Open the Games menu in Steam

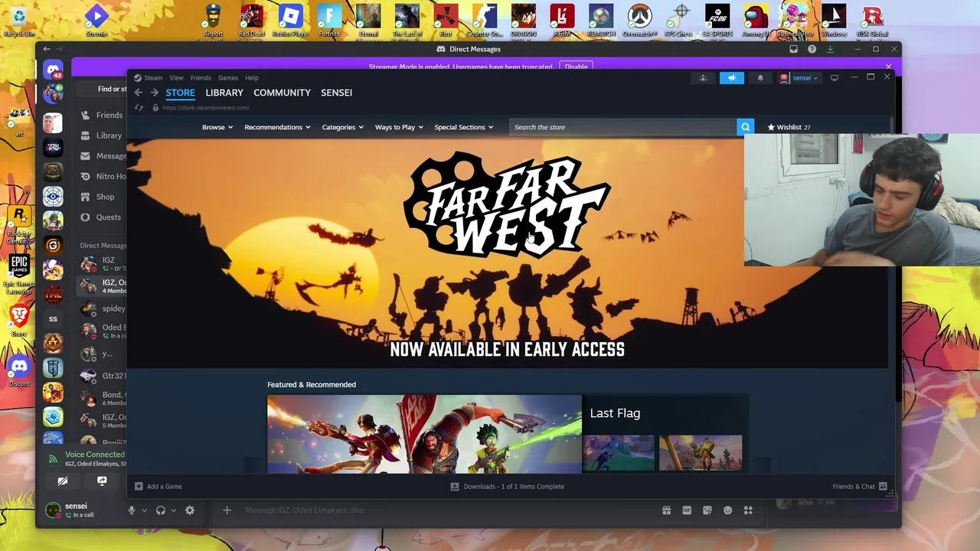tap(228, 78)
